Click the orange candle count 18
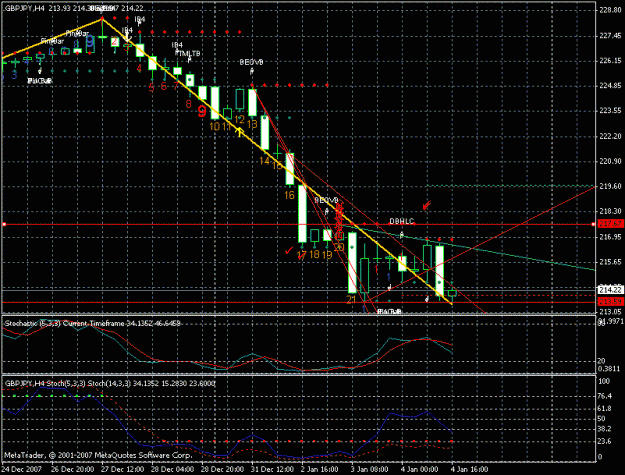 [314, 254]
